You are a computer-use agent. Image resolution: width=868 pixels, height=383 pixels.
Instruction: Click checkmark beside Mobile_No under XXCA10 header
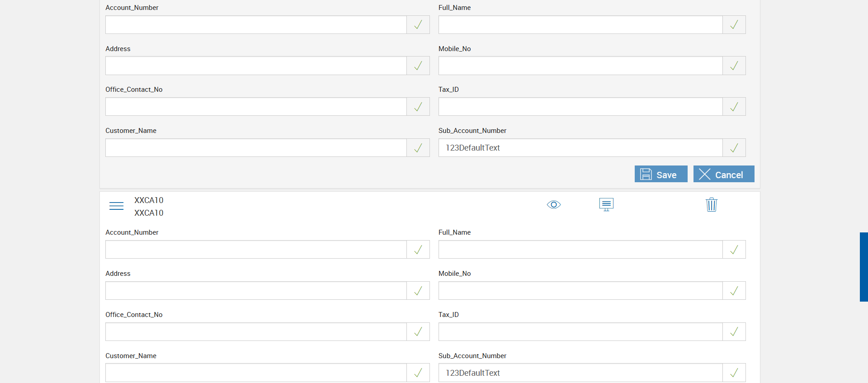[x=734, y=291]
